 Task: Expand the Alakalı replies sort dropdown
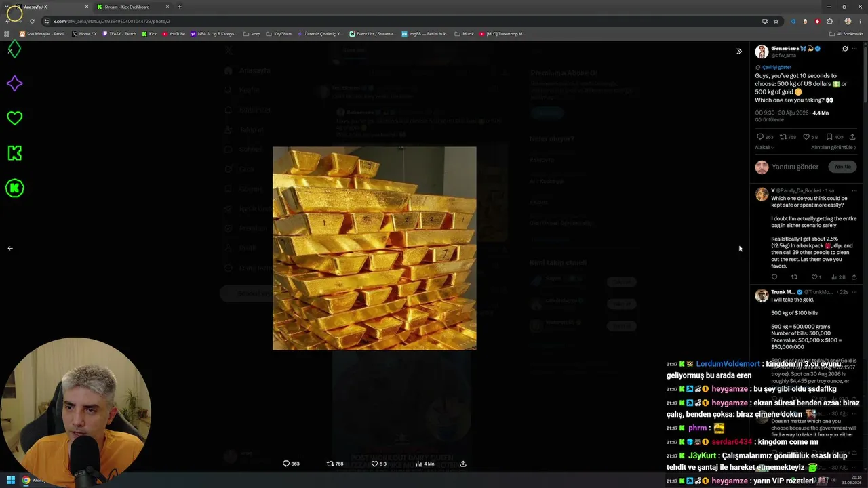pyautogui.click(x=765, y=147)
